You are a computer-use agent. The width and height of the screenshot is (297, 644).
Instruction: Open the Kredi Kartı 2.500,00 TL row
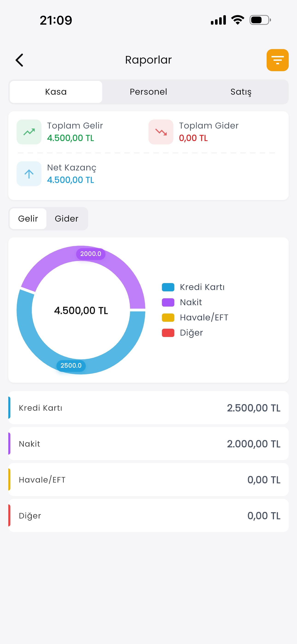coord(148,408)
